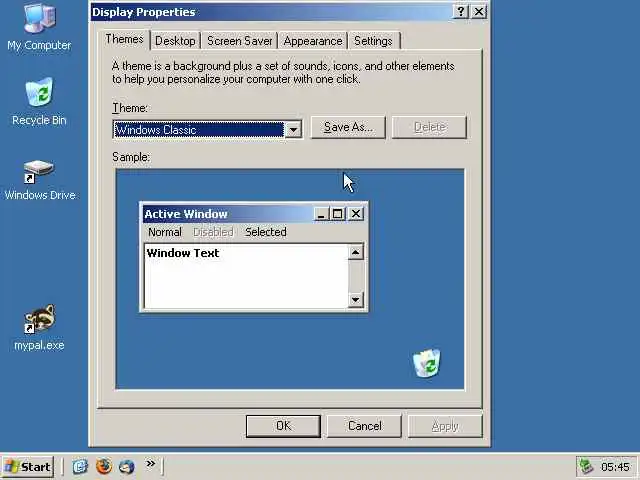640x480 pixels.
Task: Click the sample window minimize button
Action: (322, 214)
